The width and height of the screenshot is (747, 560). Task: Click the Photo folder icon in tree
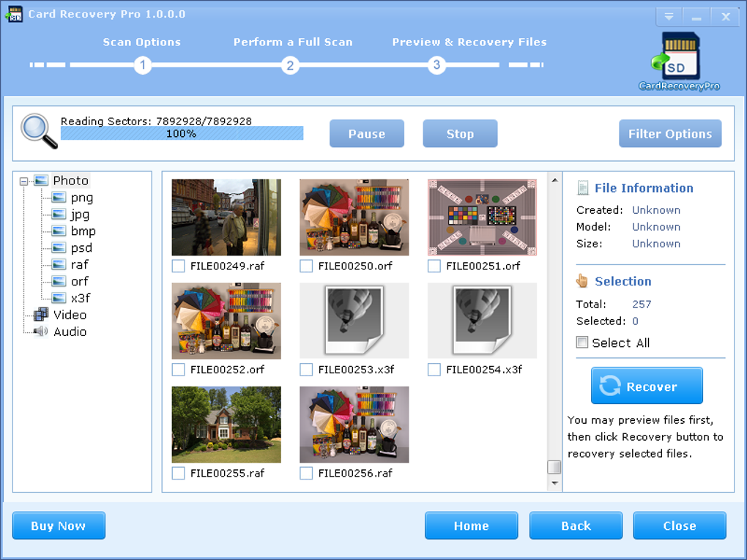point(42,181)
